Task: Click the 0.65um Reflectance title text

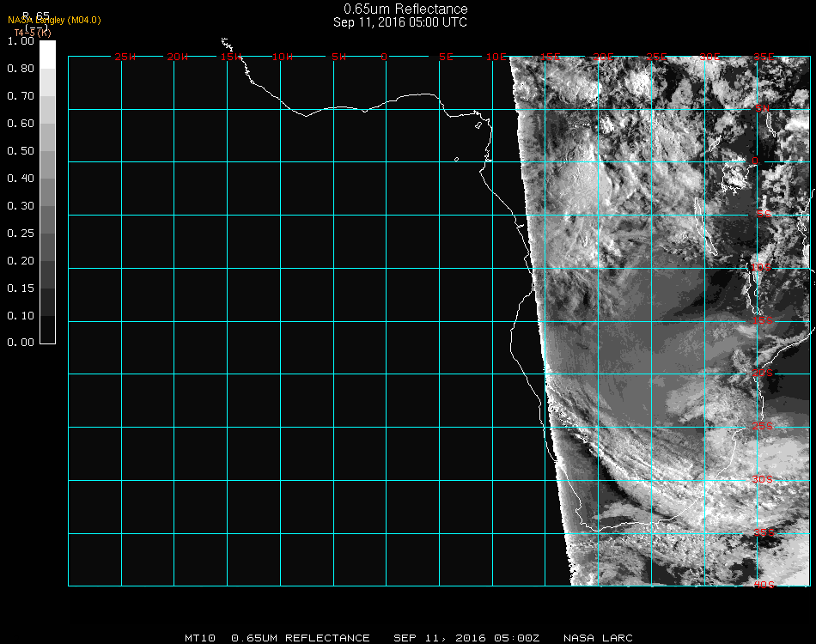Action: tap(405, 9)
